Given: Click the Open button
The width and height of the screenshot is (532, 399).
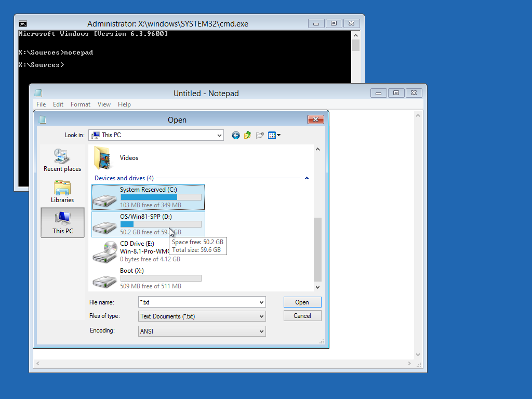Looking at the screenshot, I should pyautogui.click(x=302, y=302).
